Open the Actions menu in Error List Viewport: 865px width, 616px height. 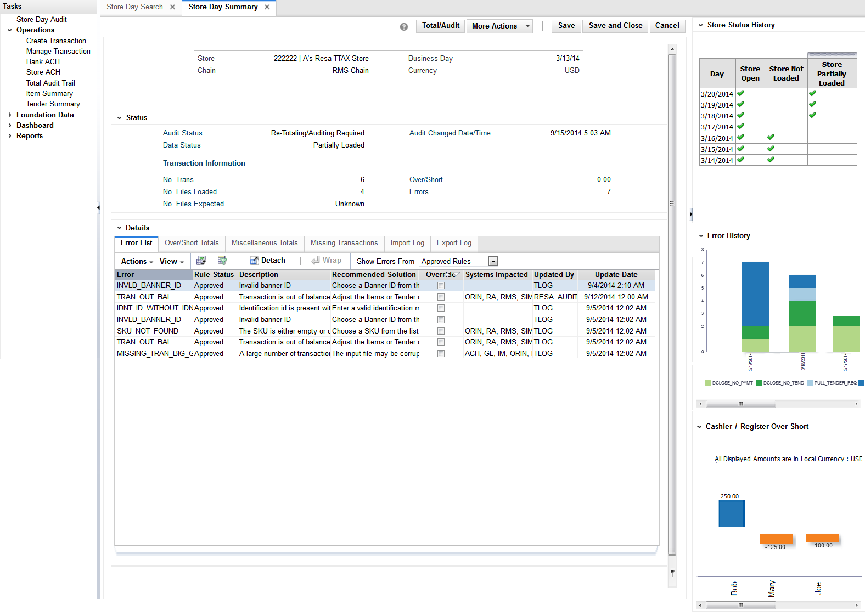[x=137, y=262]
